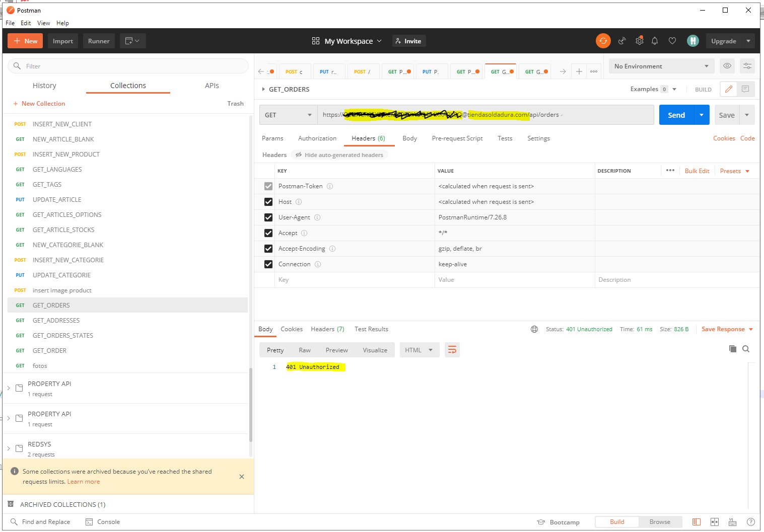Click the Import button
Screen dimensions: 764x532
(x=63, y=41)
